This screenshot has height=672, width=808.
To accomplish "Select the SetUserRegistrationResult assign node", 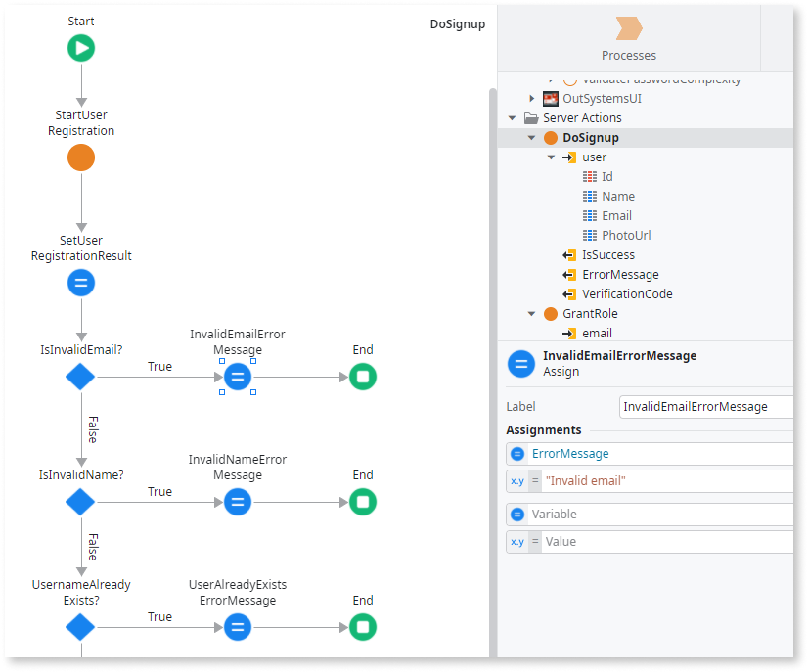I will [x=81, y=284].
